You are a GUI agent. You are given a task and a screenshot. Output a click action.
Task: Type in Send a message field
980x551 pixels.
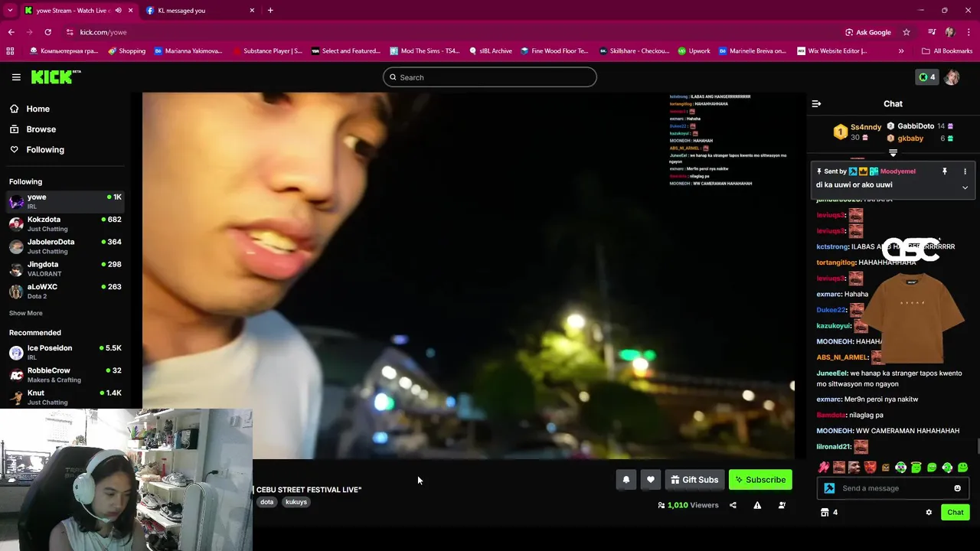(894, 488)
